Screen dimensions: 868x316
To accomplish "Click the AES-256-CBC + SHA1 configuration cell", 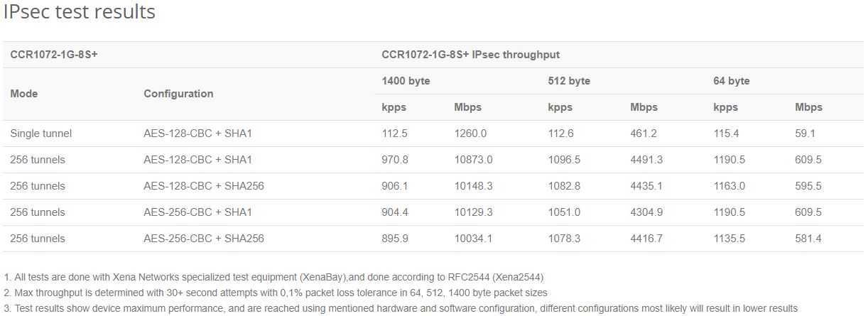I will pyautogui.click(x=197, y=212).
